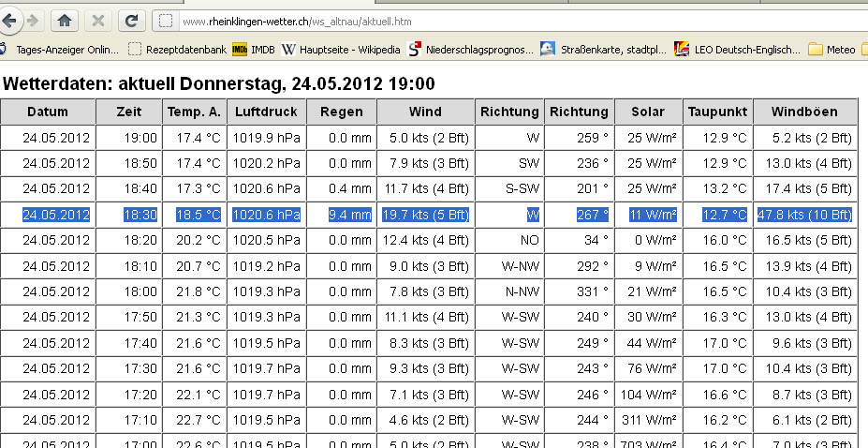
Task: Click the site identity icon in address bar
Action: pyautogui.click(x=166, y=21)
